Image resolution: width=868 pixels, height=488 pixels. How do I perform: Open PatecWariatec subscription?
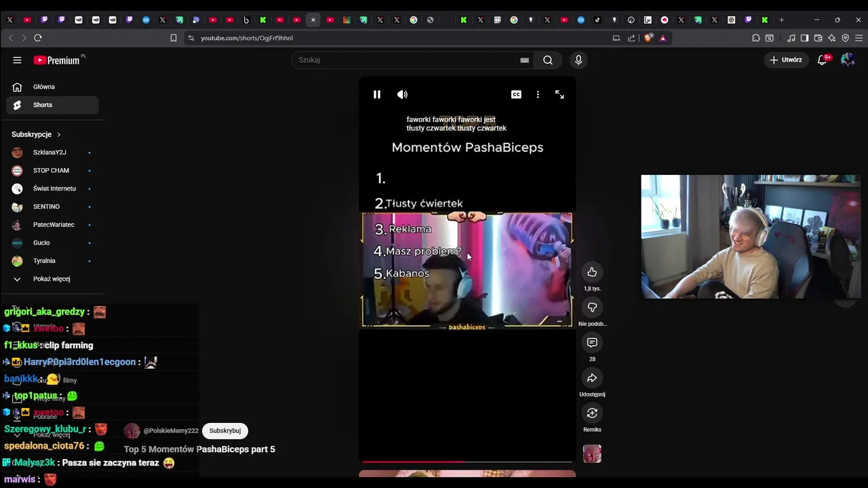[x=52, y=224]
